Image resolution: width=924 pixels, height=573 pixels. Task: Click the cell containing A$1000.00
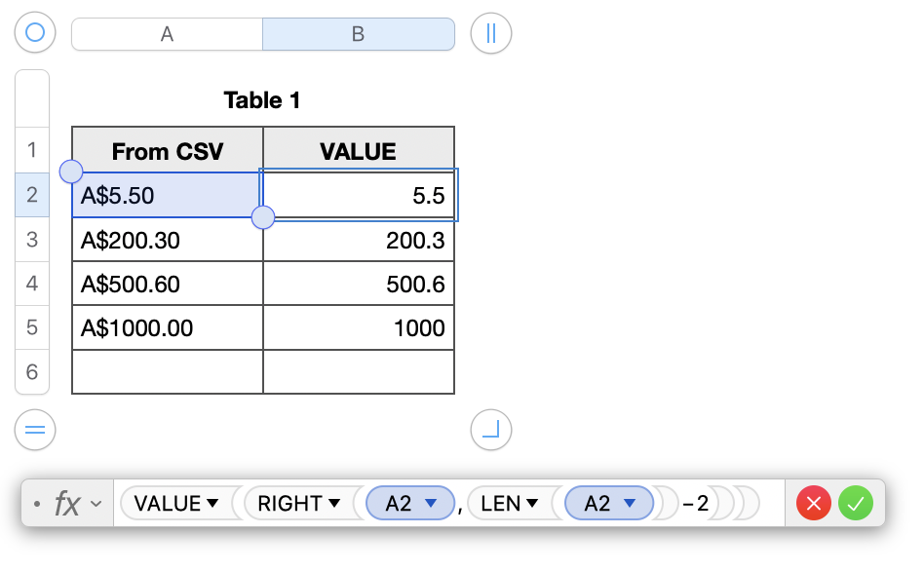pos(167,328)
